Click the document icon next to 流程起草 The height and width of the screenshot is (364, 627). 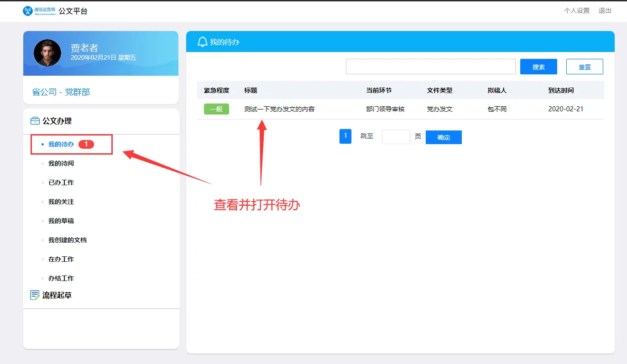(35, 295)
